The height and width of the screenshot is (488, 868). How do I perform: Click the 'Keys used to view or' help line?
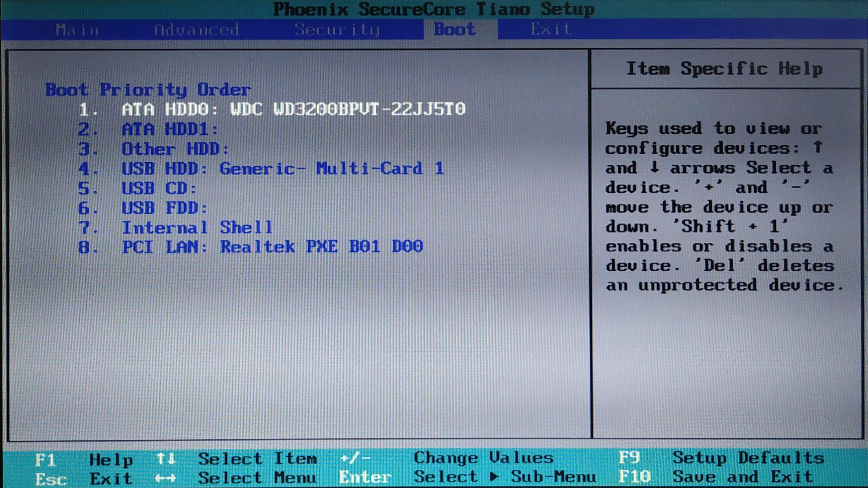pyautogui.click(x=714, y=129)
